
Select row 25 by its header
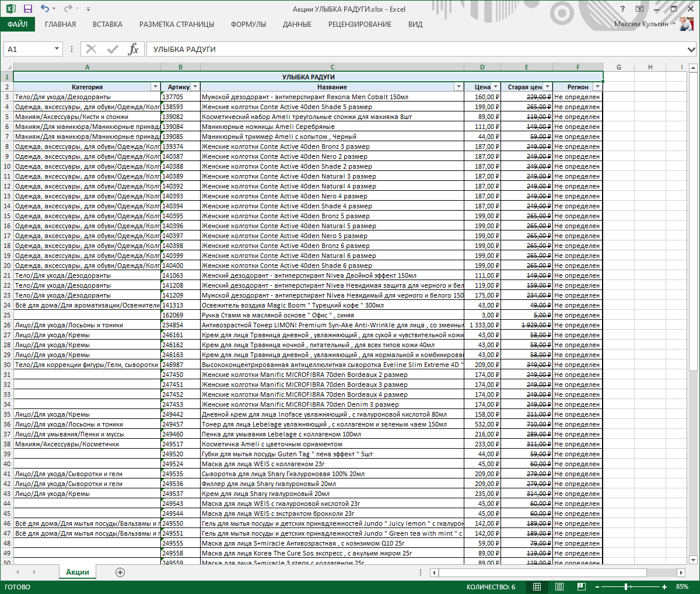[6, 315]
